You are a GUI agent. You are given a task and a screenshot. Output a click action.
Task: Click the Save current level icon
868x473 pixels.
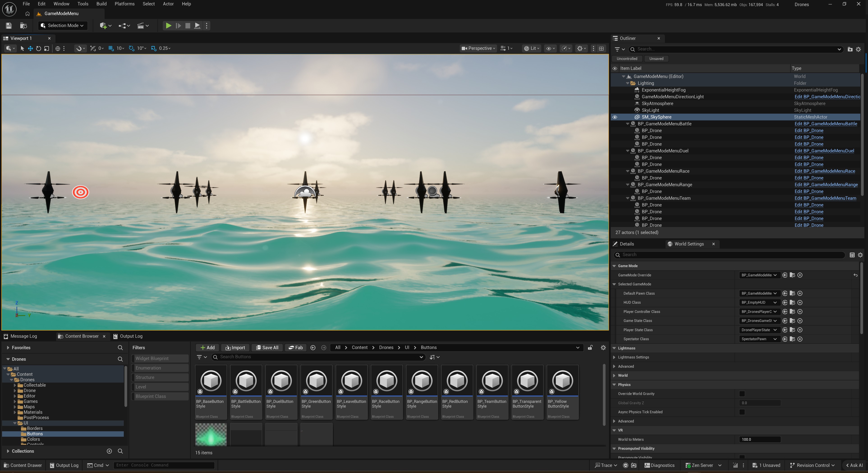pos(9,26)
